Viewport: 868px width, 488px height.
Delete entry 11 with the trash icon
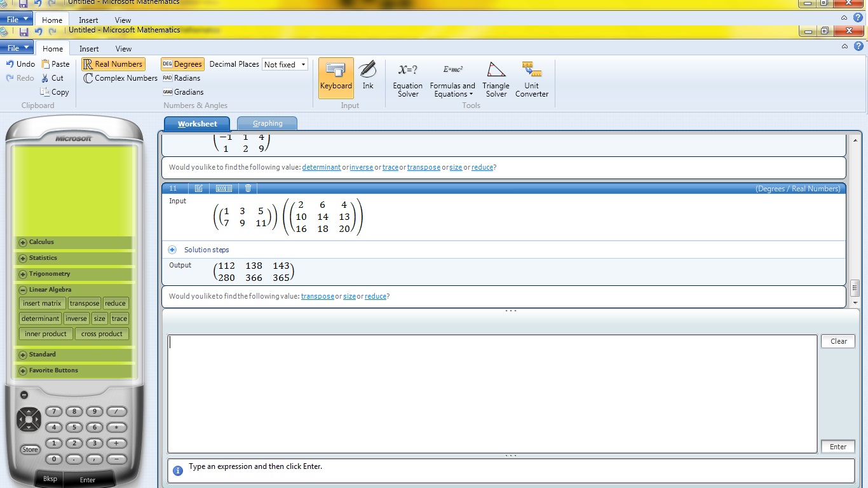248,188
